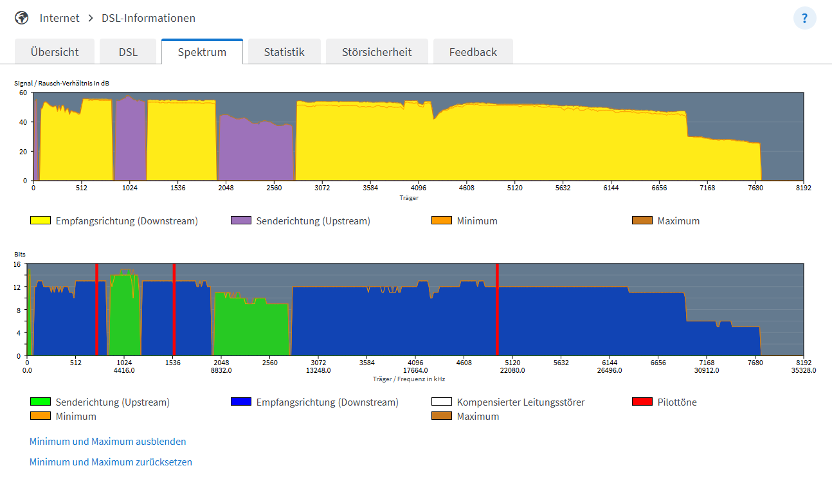The height and width of the screenshot is (504, 832).
Task: Click the blue Downstream swatch in bits legend
Action: [241, 402]
